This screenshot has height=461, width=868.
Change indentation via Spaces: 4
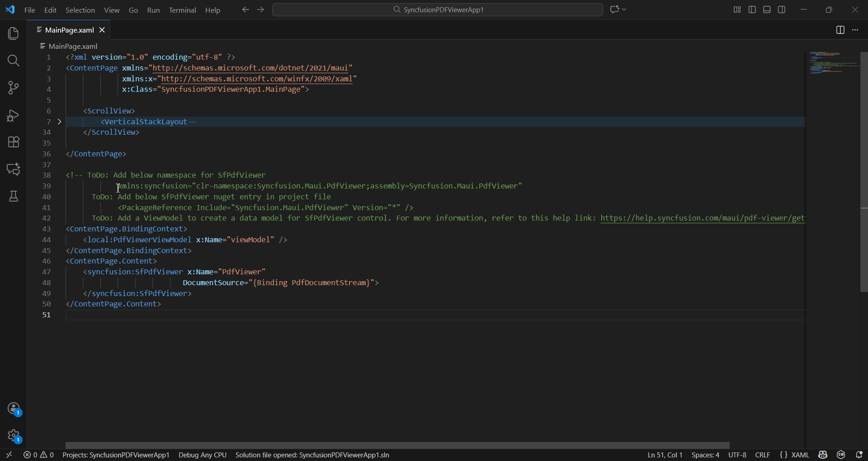point(705,455)
